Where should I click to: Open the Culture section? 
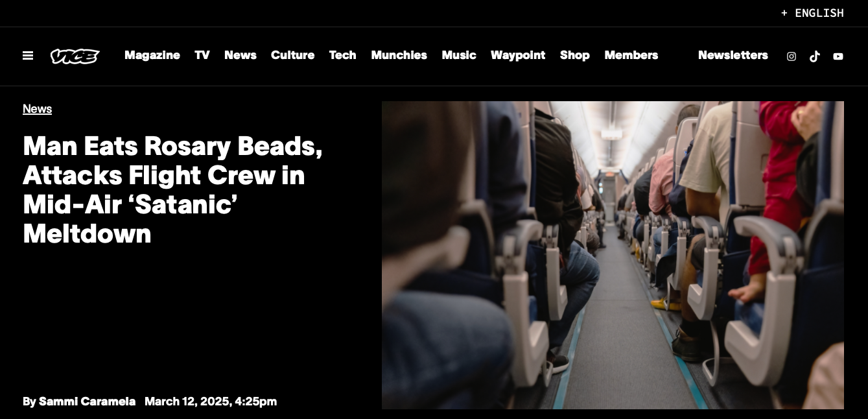coord(293,55)
